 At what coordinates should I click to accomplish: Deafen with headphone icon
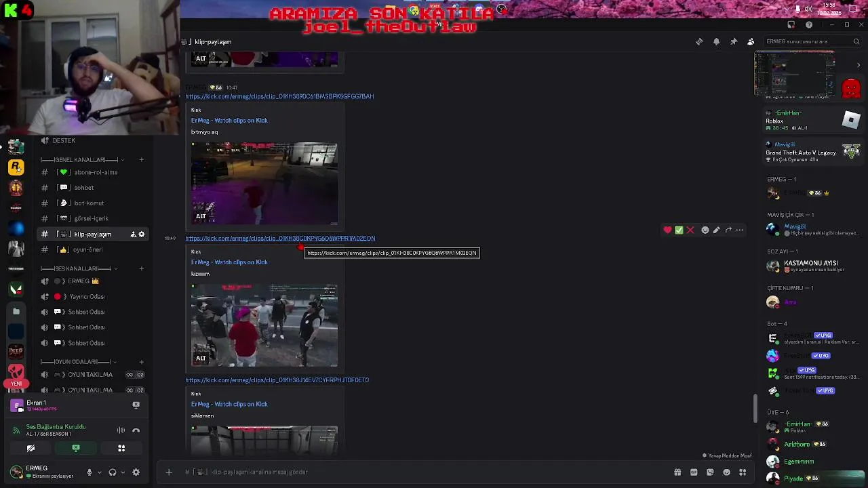[x=113, y=472]
